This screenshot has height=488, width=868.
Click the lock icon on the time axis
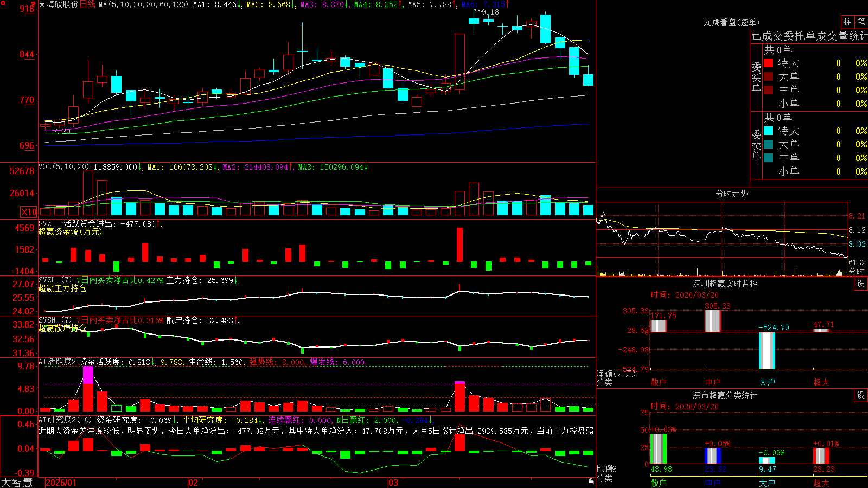coord(591,481)
